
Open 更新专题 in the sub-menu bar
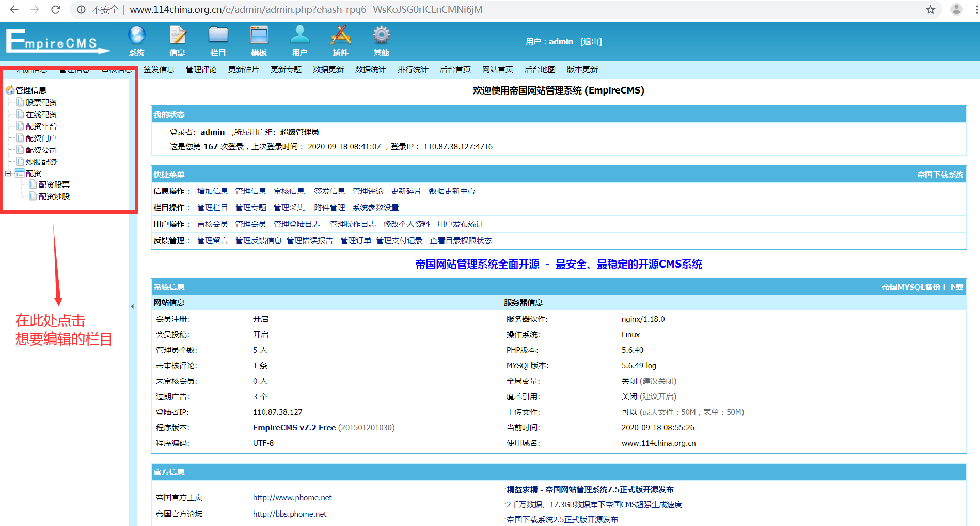pos(286,69)
